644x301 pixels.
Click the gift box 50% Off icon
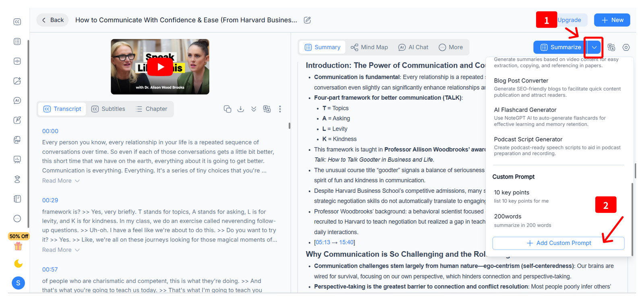18,246
